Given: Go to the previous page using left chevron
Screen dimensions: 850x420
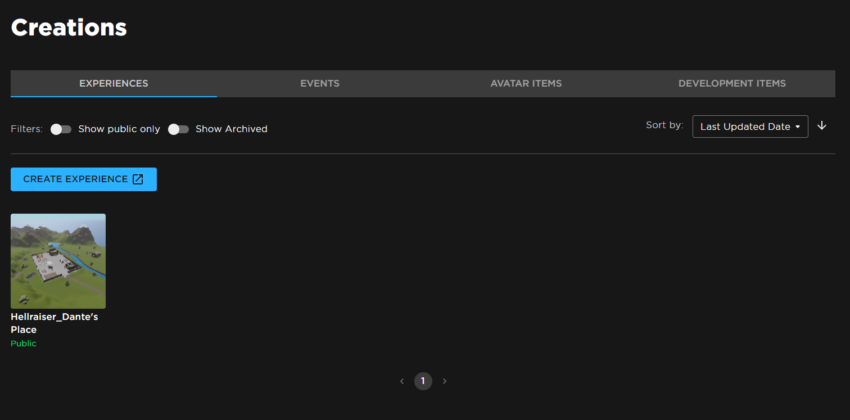Looking at the screenshot, I should pos(402,381).
